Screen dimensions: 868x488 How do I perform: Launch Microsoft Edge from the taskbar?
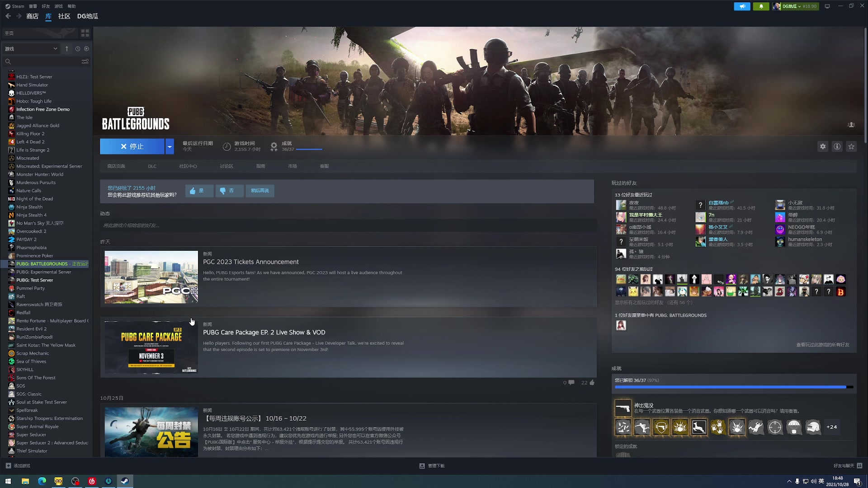pos(42,481)
